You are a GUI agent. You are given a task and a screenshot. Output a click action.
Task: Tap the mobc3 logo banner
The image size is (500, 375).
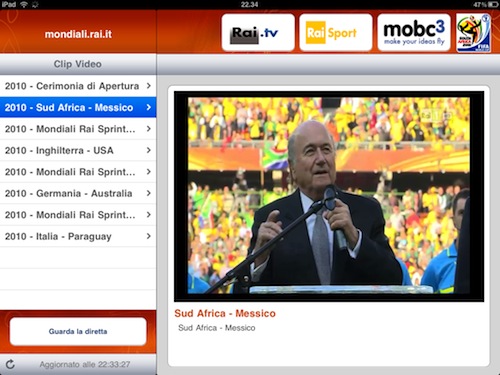[414, 32]
